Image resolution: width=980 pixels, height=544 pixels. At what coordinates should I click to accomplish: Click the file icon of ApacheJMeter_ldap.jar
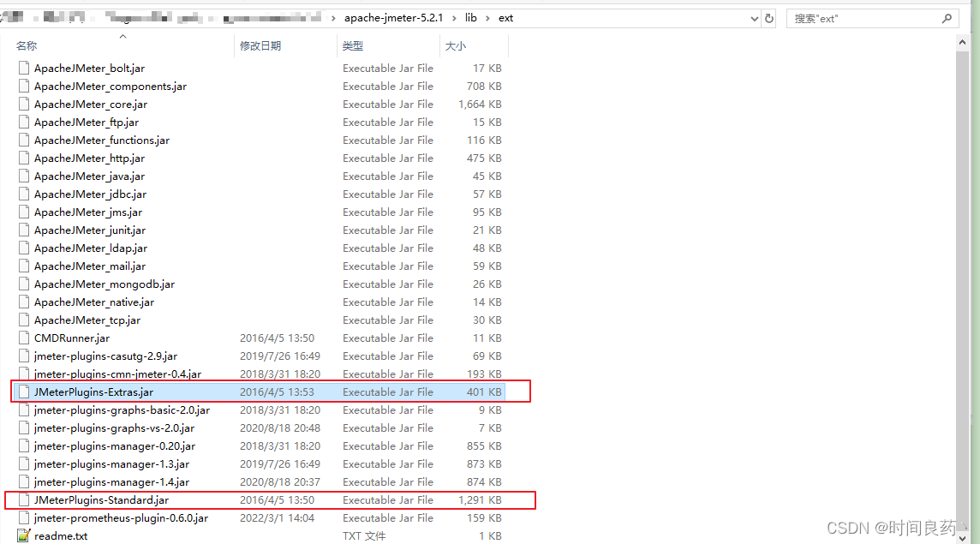coord(24,248)
